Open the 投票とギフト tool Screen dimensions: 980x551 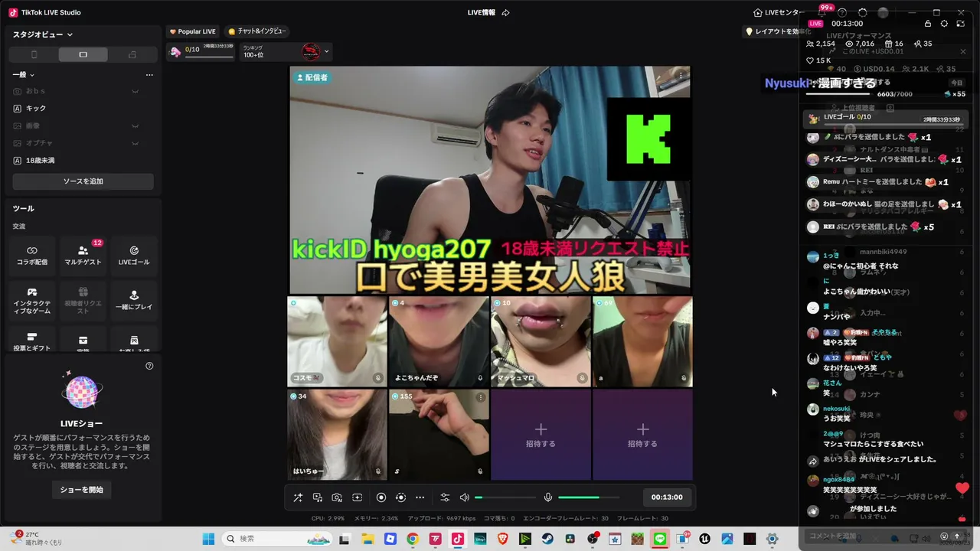[32, 341]
